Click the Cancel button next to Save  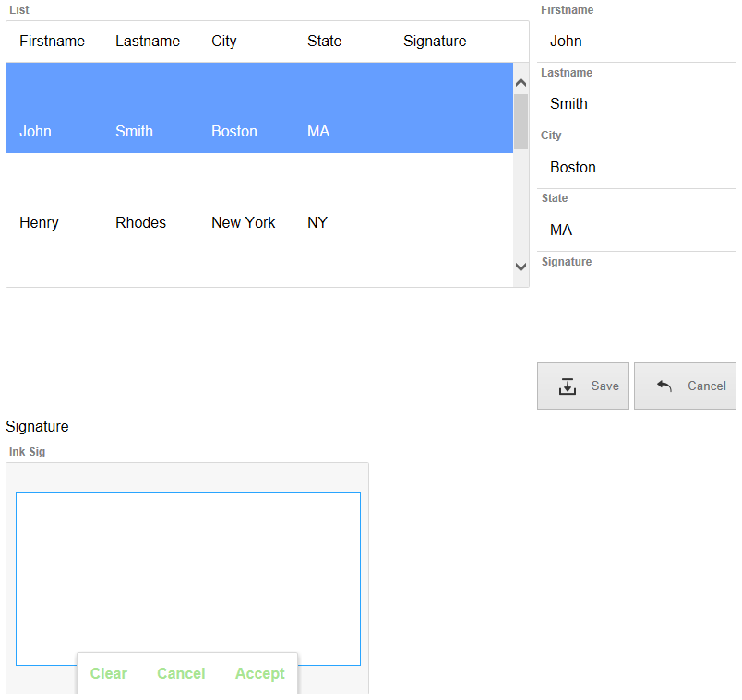(685, 386)
